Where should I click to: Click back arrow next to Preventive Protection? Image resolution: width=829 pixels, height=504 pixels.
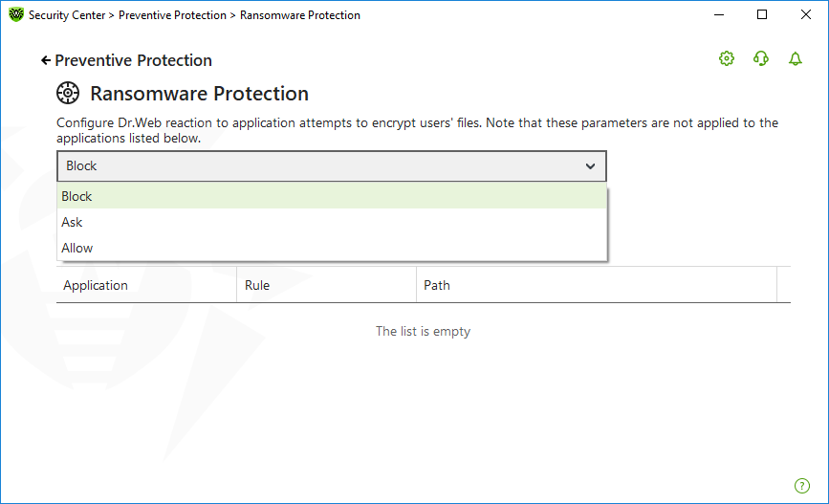pos(46,60)
